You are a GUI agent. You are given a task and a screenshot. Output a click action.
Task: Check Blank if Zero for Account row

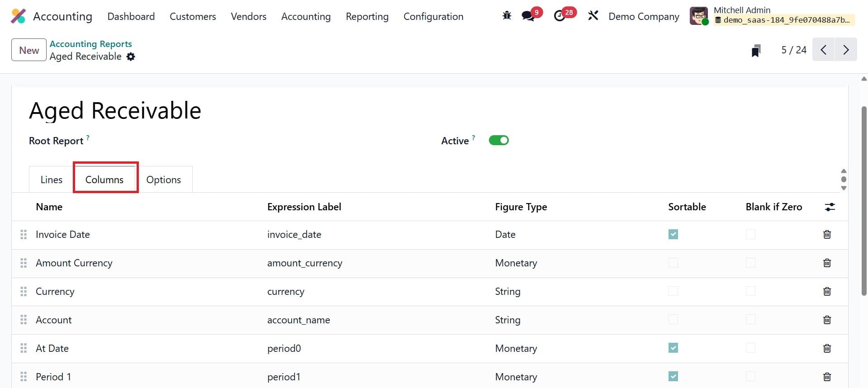point(750,320)
